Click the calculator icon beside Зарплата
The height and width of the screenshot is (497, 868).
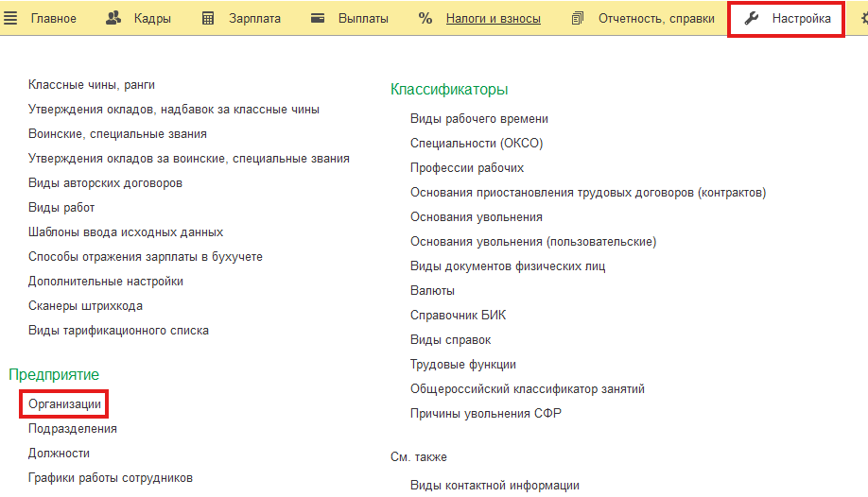click(208, 18)
